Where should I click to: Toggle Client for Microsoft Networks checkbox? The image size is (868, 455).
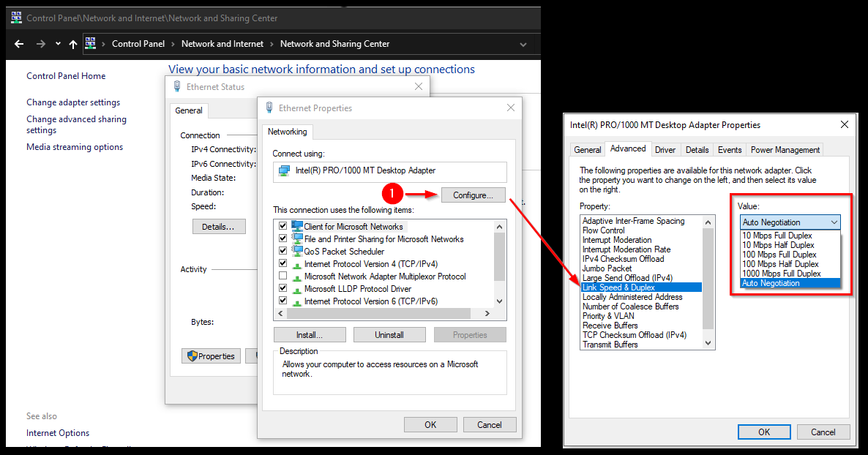pyautogui.click(x=283, y=226)
